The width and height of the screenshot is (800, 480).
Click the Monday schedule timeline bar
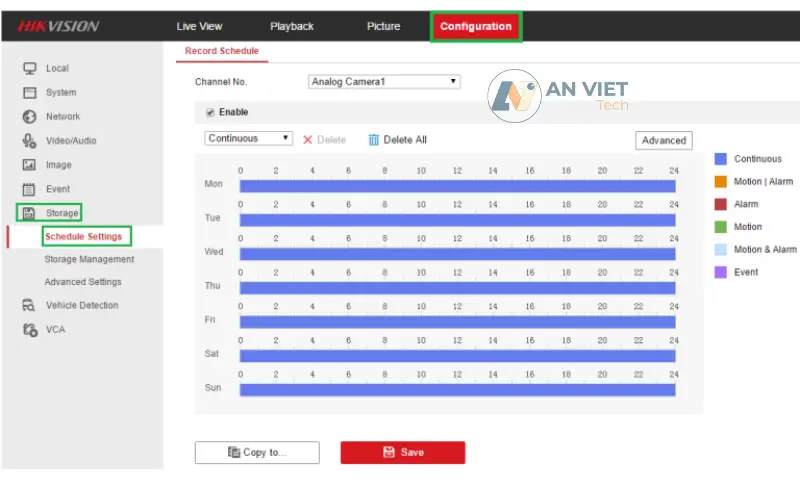[x=457, y=186]
